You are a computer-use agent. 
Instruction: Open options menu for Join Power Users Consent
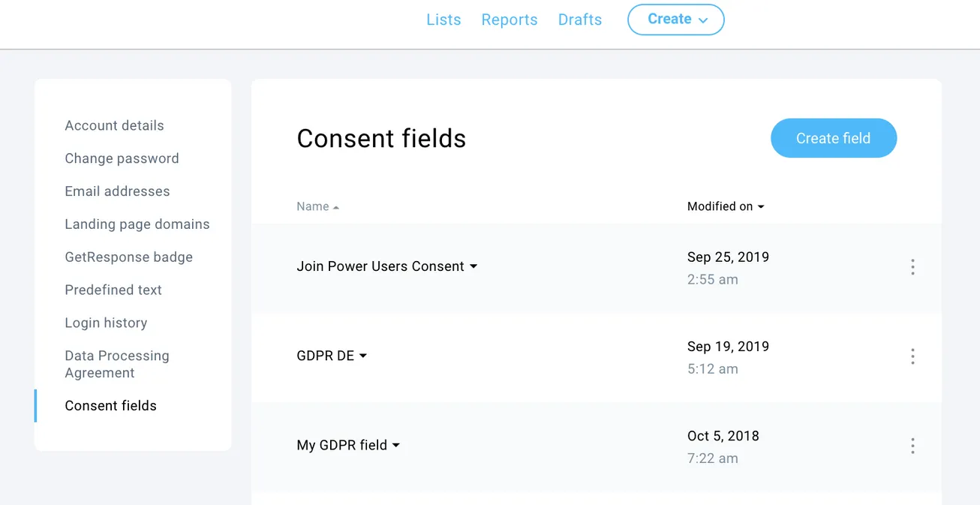(912, 267)
